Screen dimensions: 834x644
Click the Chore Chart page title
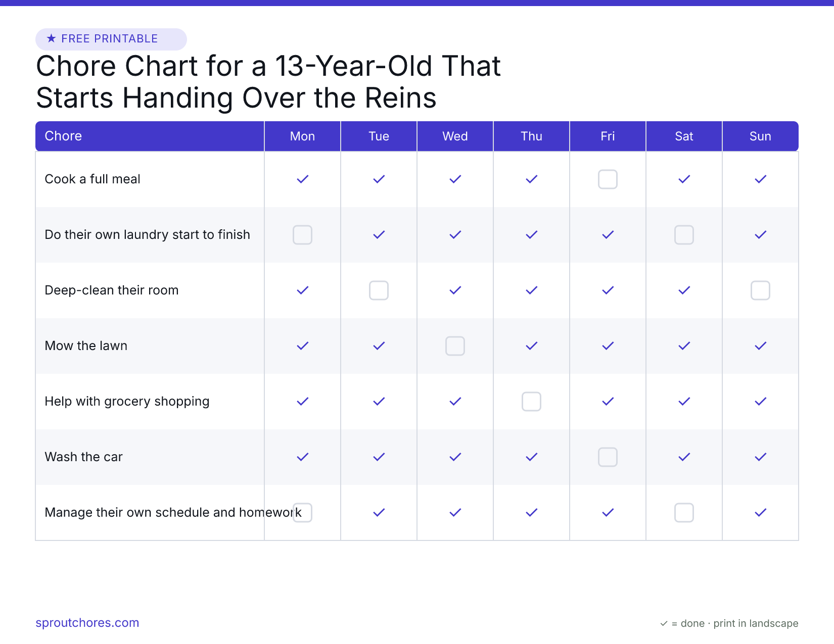tap(268, 82)
